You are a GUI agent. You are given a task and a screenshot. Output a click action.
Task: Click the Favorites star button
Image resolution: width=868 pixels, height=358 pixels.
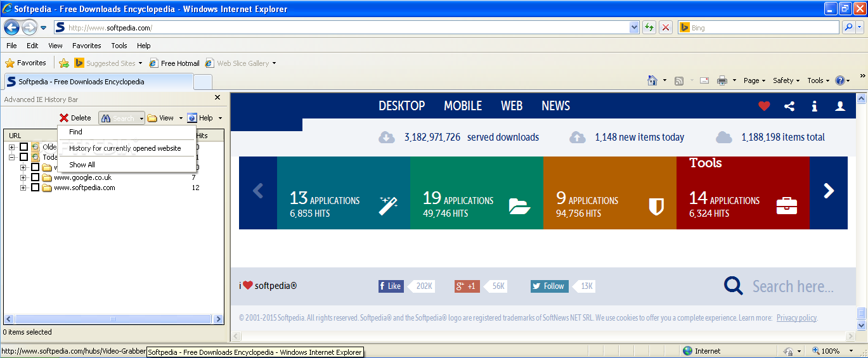pyautogui.click(x=25, y=63)
